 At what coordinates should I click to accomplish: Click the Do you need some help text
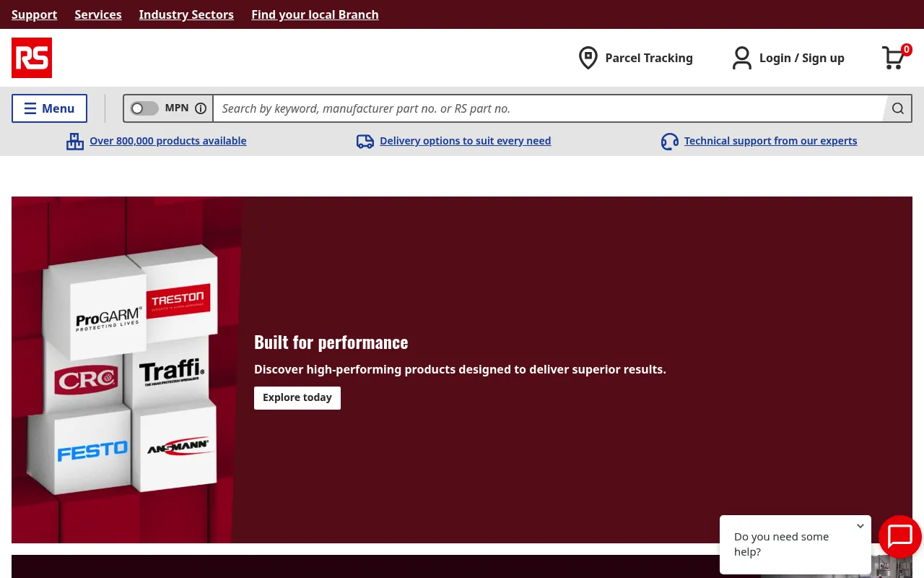point(781,544)
